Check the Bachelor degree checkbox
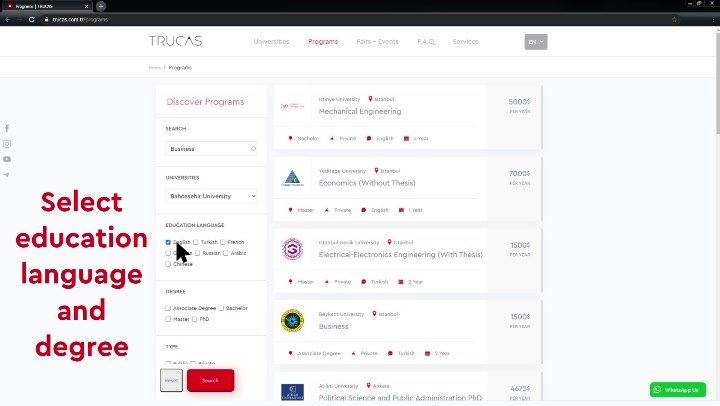 pyautogui.click(x=221, y=308)
